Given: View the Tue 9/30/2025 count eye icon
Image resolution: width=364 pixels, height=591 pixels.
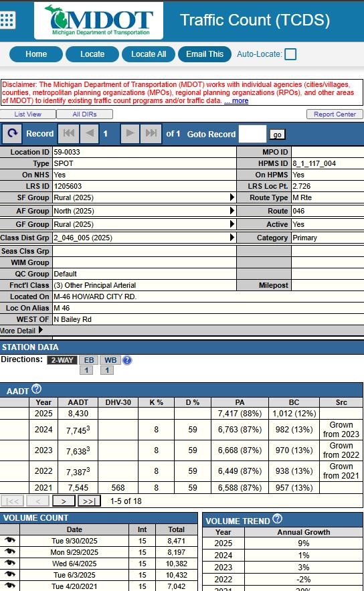Looking at the screenshot, I should click(10, 540).
